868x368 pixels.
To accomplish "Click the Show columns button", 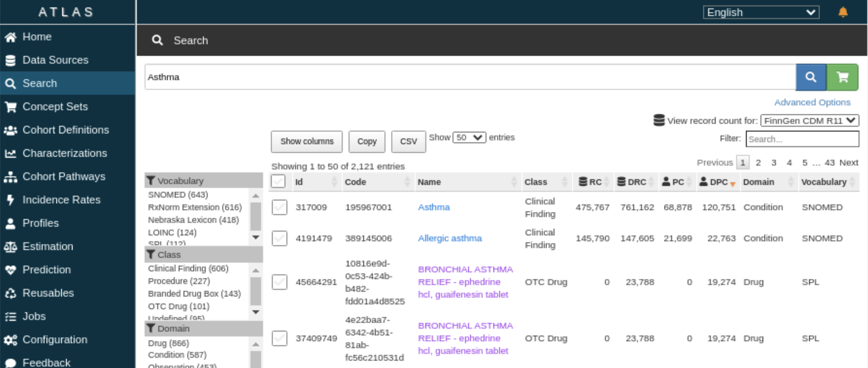I will pos(307,142).
